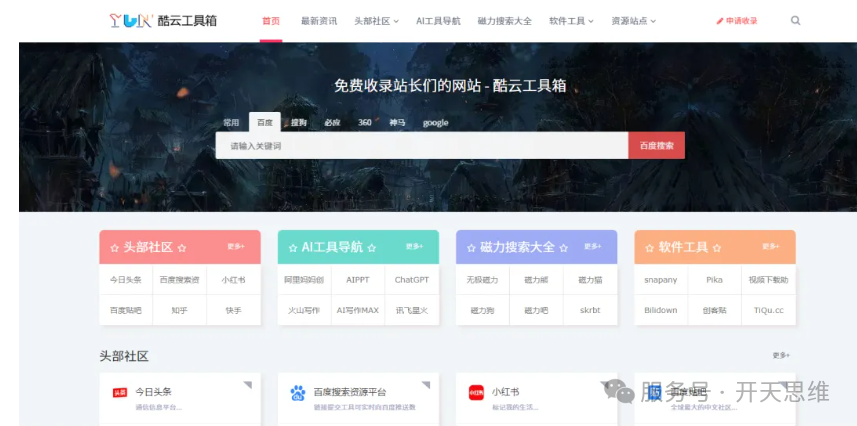
Task: Open 无极磁力 grid cell
Action: point(482,279)
